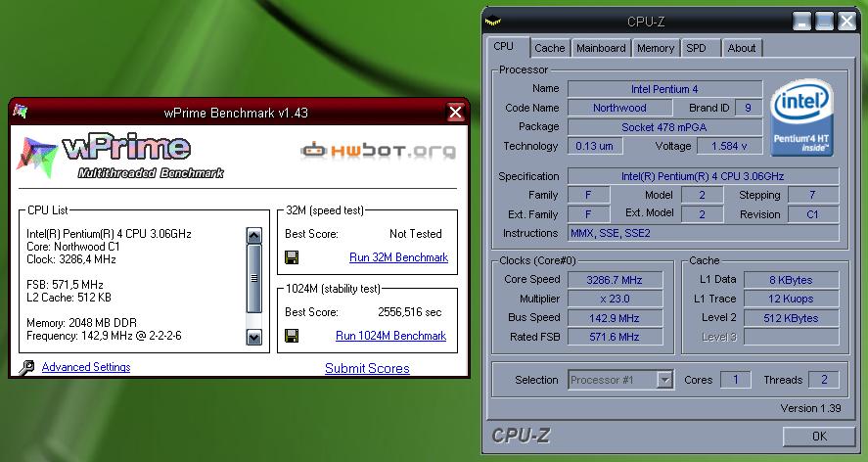The height and width of the screenshot is (462, 868).
Task: Click the Specification field in CPU-Z
Action: [x=703, y=176]
